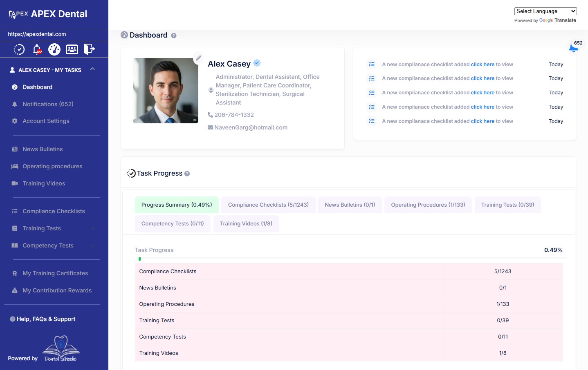Click the Task Progress bar indicator
This screenshot has width=588, height=370.
[139, 259]
